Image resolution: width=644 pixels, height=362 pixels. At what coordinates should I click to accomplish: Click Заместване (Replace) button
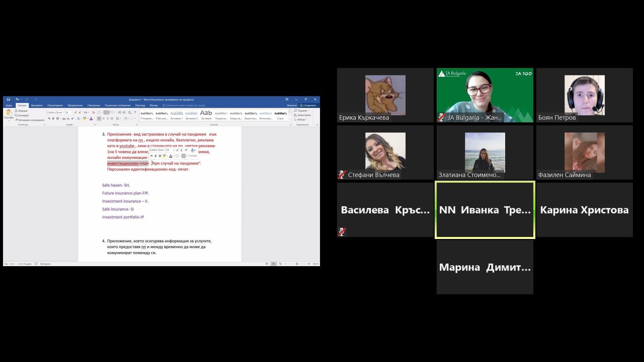pos(302,115)
